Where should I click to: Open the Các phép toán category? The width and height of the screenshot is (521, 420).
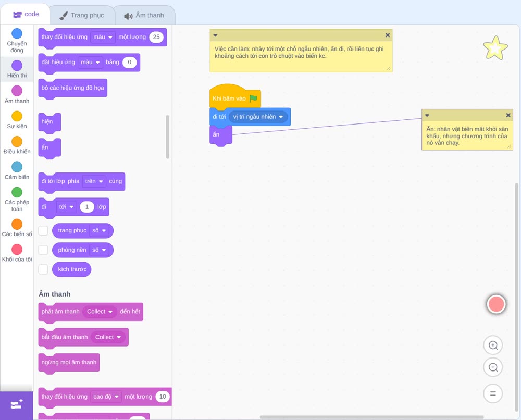click(x=17, y=199)
